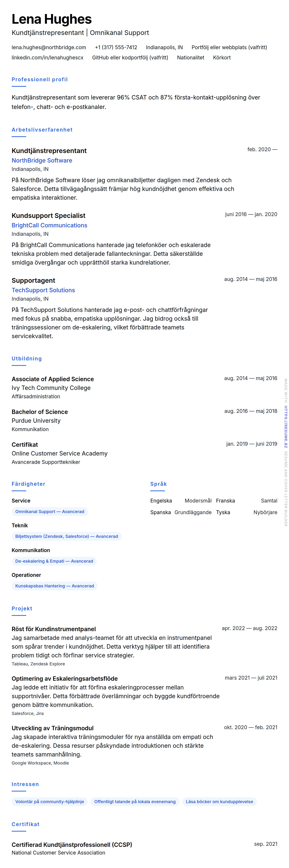Click the Arbetslivserfarenhet section heading
The height and width of the screenshot is (868, 289).
(42, 130)
